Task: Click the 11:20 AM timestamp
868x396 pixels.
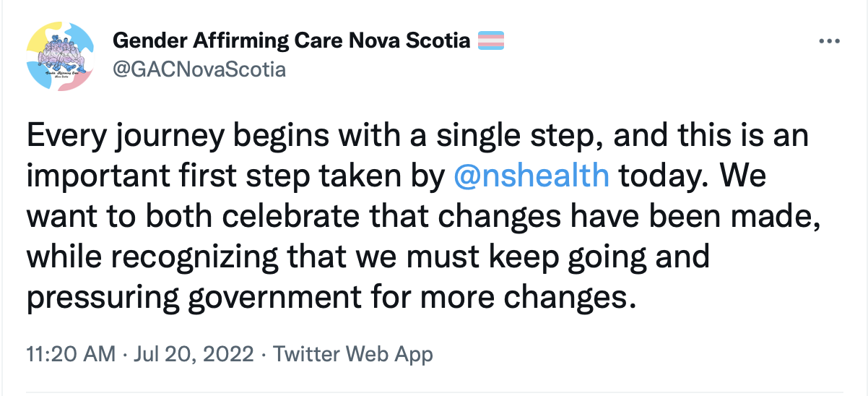Action: [70, 355]
